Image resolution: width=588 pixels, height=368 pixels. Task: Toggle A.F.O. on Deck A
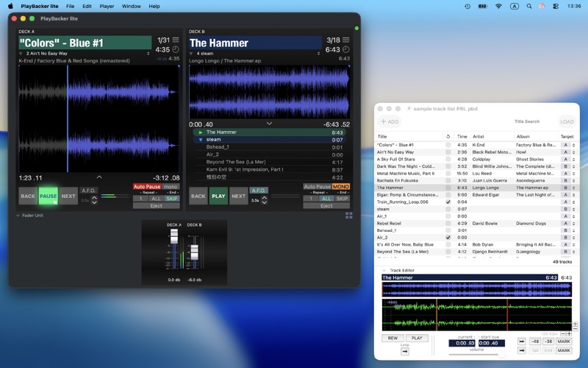click(88, 191)
